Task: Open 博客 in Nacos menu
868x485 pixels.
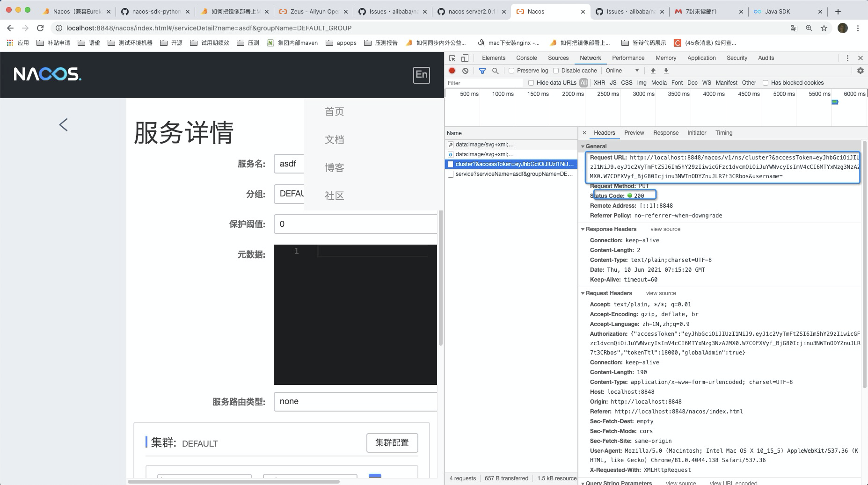Action: (x=335, y=168)
